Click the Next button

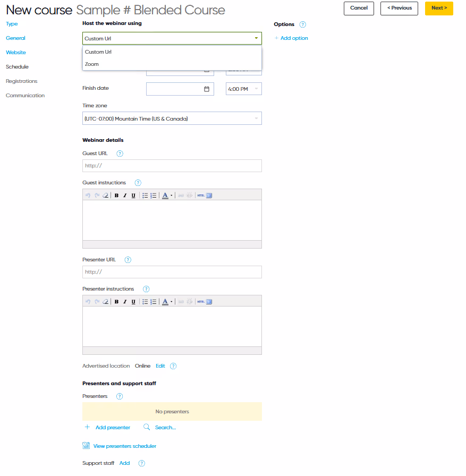click(x=439, y=8)
